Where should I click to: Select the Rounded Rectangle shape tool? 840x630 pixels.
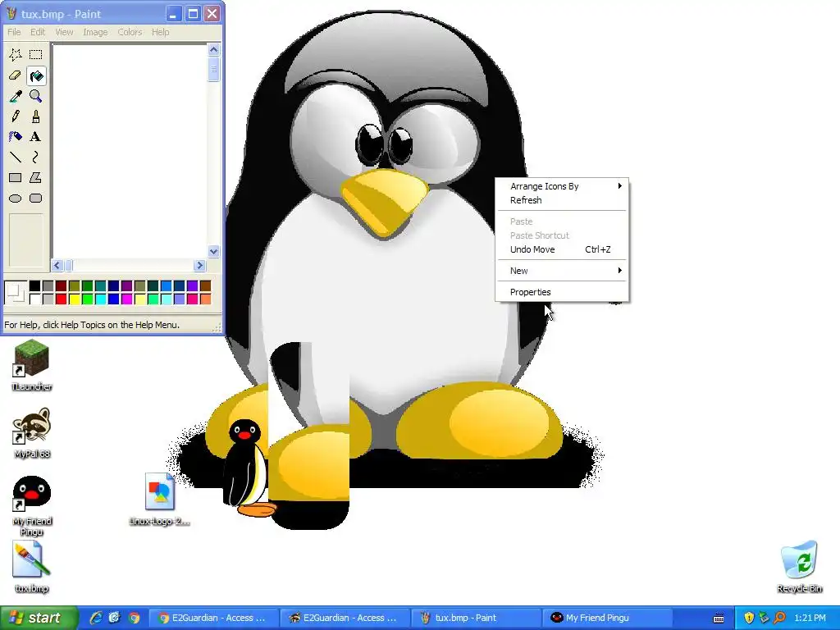point(36,199)
